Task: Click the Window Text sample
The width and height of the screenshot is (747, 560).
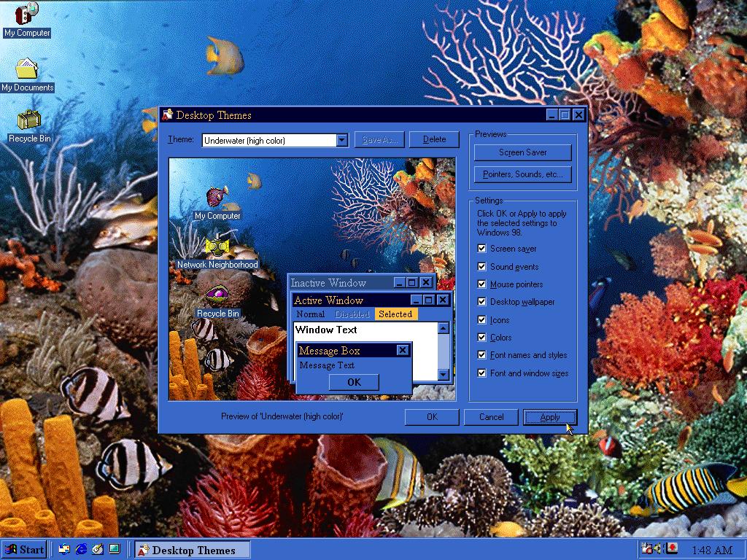Action: pos(326,330)
